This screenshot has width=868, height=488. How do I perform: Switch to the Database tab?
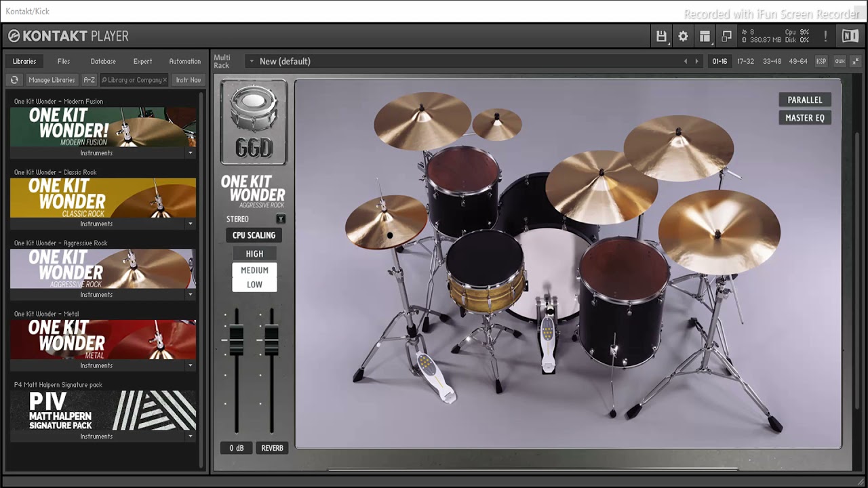(103, 61)
